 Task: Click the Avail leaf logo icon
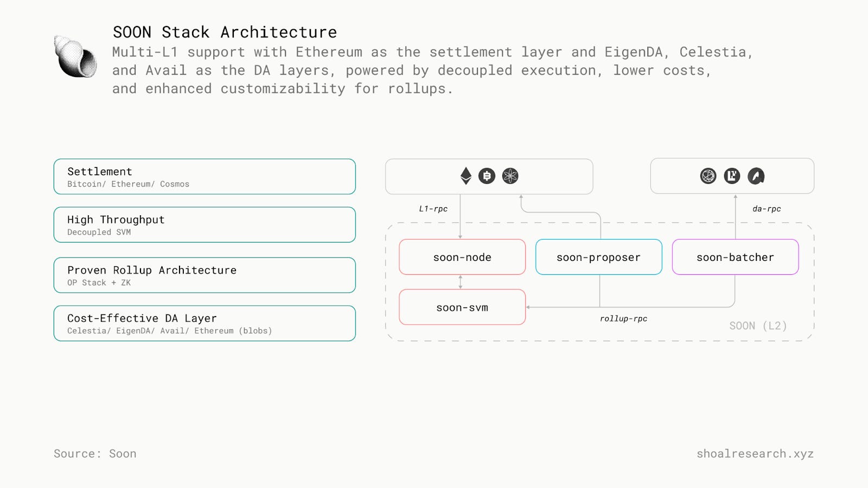click(756, 176)
